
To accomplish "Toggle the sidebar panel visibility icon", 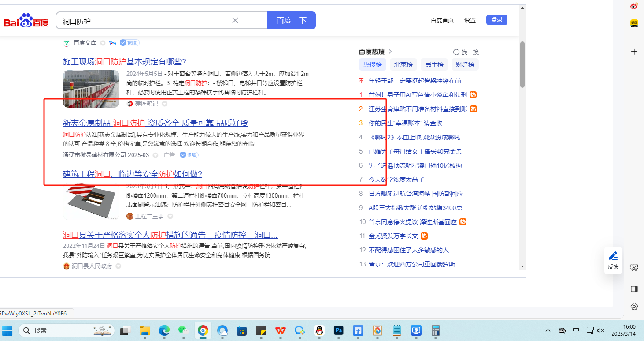I will click(x=634, y=289).
